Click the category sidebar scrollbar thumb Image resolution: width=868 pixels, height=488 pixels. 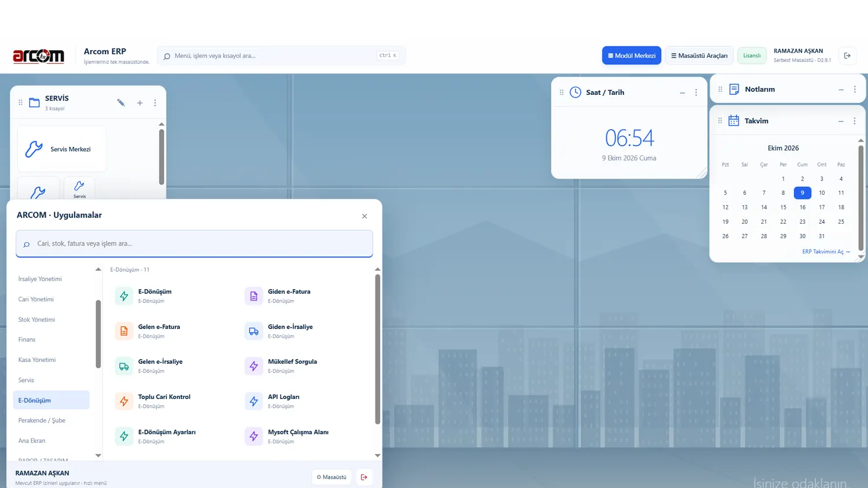98,334
